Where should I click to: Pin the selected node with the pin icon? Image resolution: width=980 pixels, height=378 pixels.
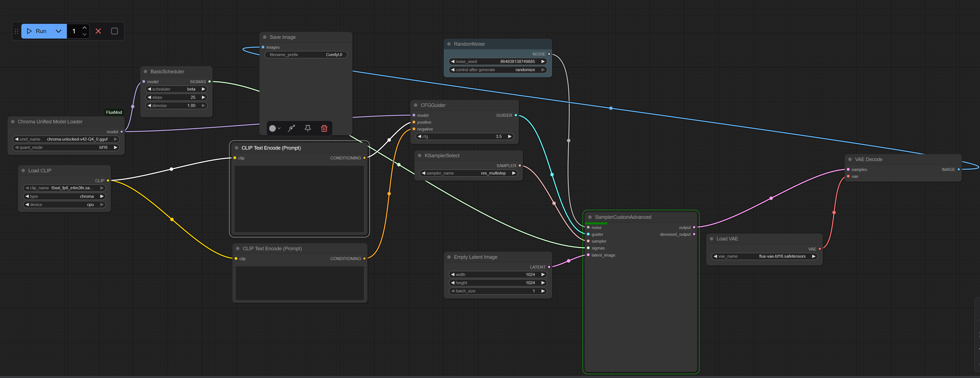click(308, 129)
